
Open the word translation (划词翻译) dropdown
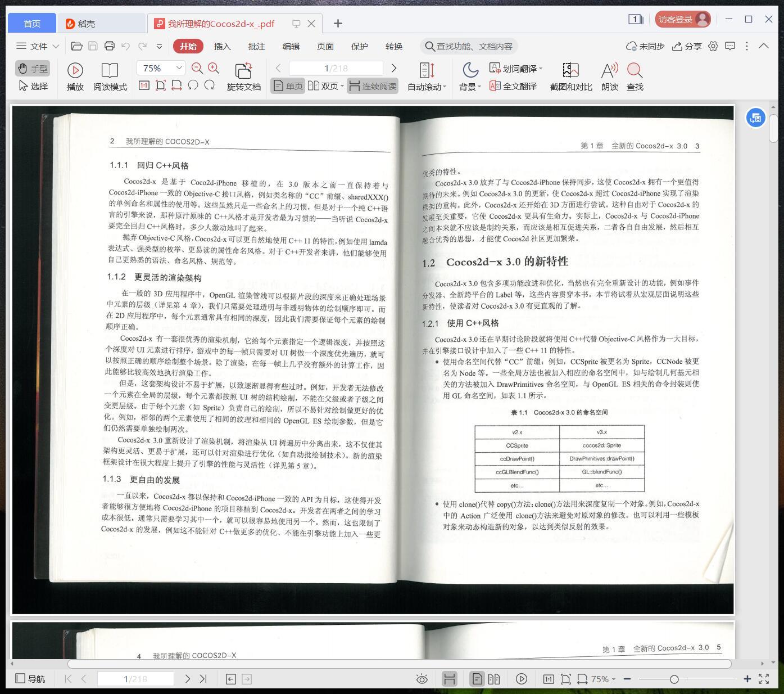pyautogui.click(x=516, y=69)
